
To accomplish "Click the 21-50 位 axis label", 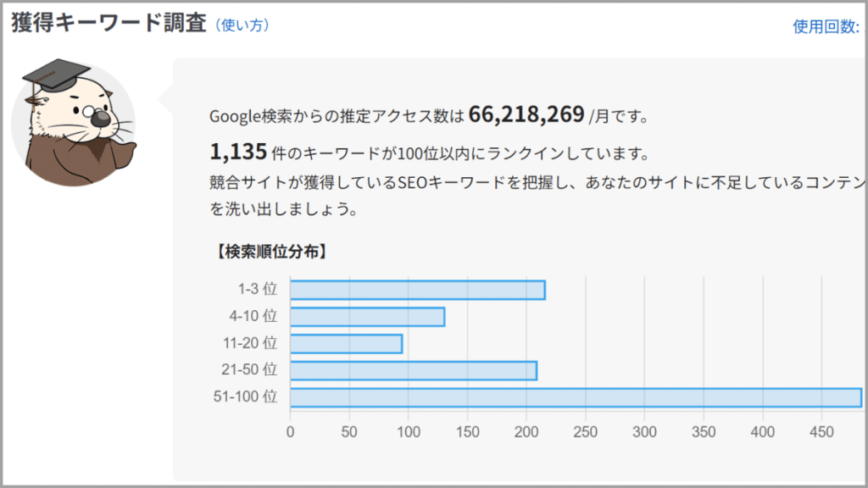I will pyautogui.click(x=251, y=370).
